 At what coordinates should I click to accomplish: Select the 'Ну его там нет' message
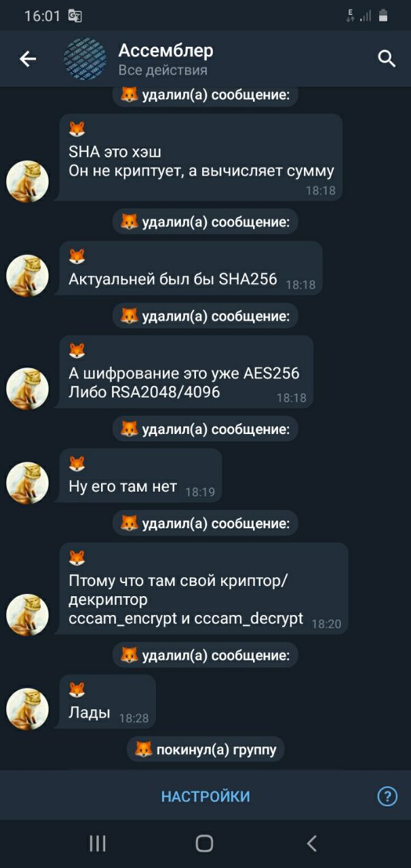click(140, 475)
